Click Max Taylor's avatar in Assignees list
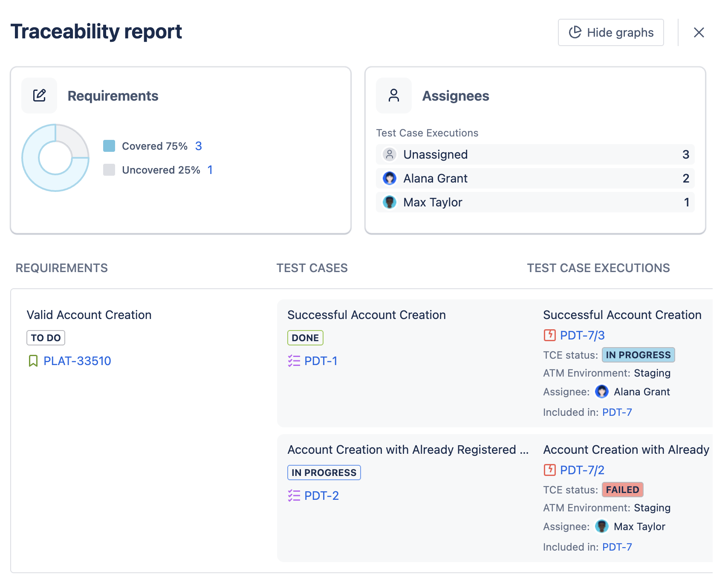This screenshot has height=580, width=728. click(389, 202)
